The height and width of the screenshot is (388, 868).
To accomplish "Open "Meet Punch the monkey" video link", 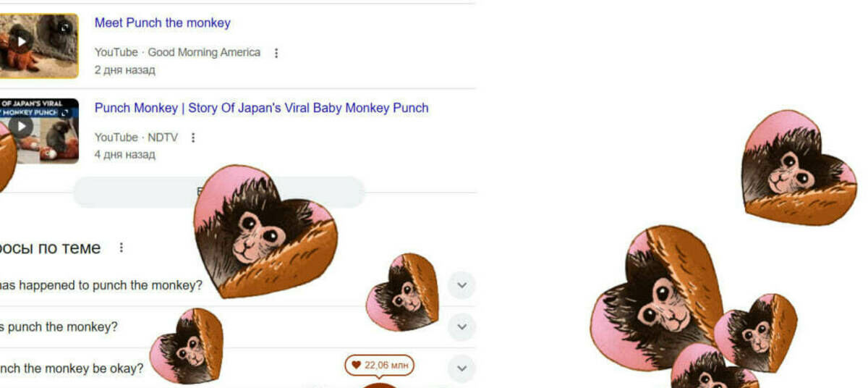I will (x=162, y=22).
